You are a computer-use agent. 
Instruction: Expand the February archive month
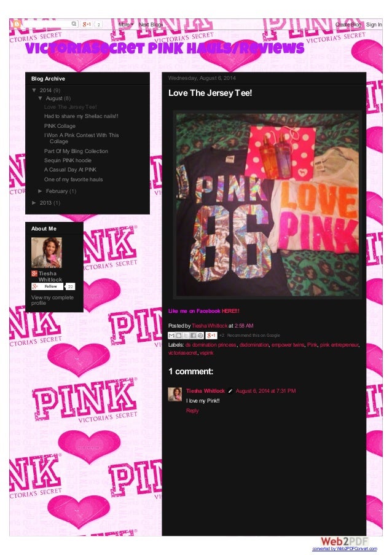coord(40,191)
